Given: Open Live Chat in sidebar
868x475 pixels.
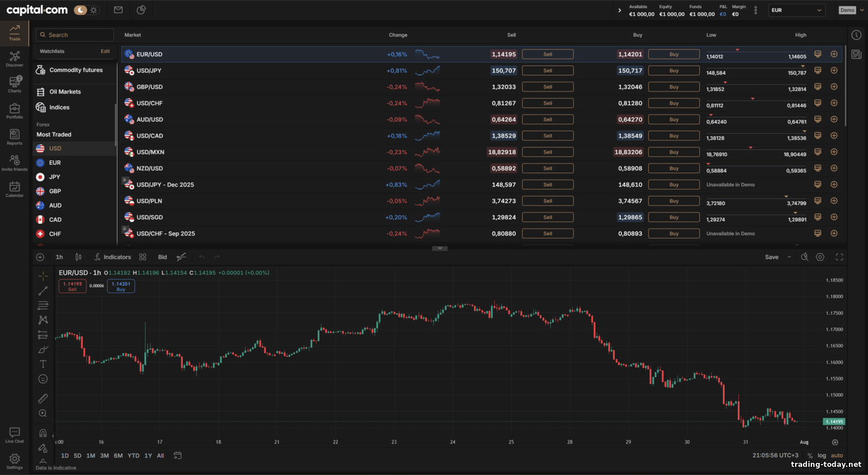Looking at the screenshot, I should 14,435.
